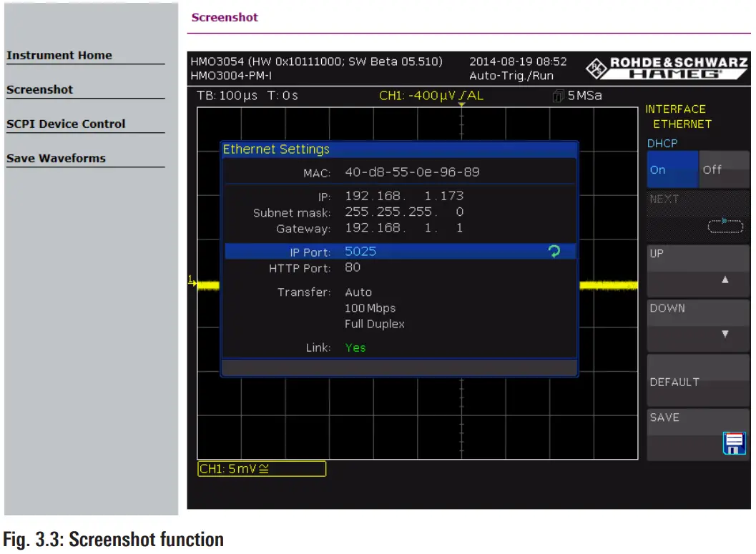Open SCPI Device Control from the sidebar
Image resolution: width=756 pixels, height=554 pixels.
coord(65,124)
